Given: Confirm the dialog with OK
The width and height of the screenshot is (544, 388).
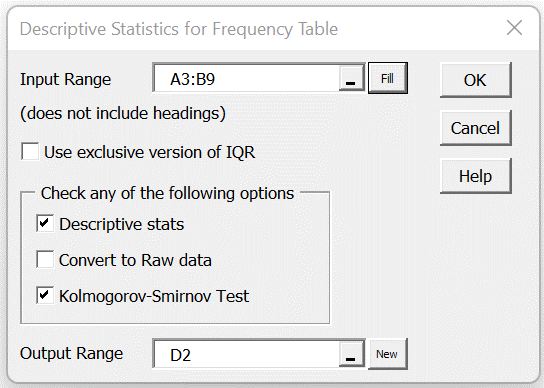Looking at the screenshot, I should tap(476, 80).
